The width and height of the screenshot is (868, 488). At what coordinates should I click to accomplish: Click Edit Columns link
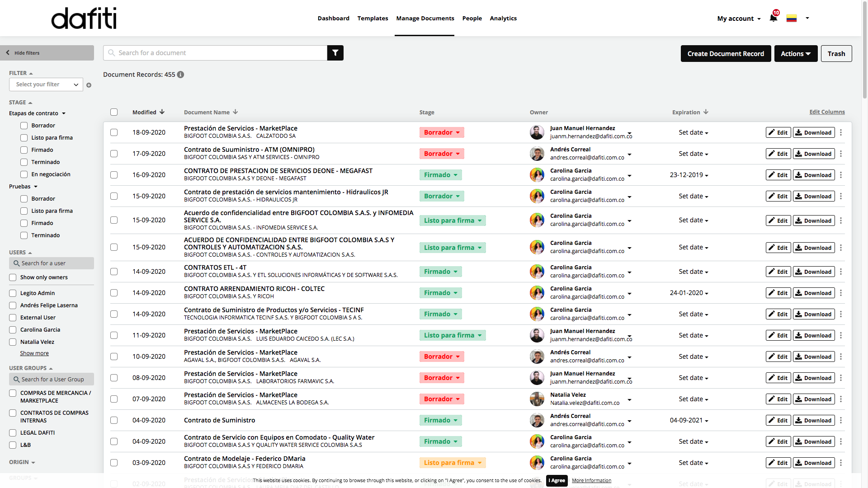(827, 112)
